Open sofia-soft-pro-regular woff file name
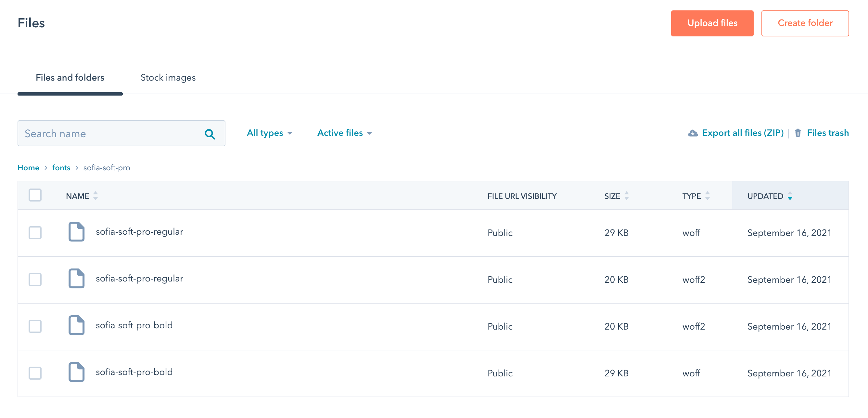 click(x=139, y=232)
